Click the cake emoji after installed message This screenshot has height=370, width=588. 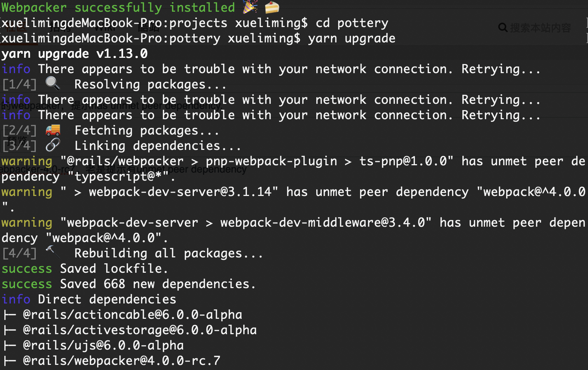coord(272,7)
